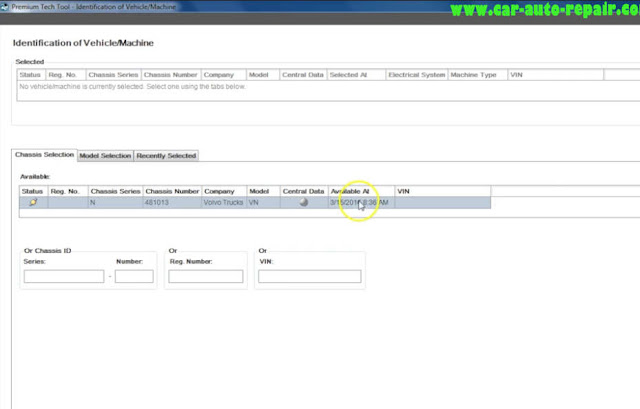
Task: Click the Premium Tech Tool title bar icon
Action: [x=4, y=7]
